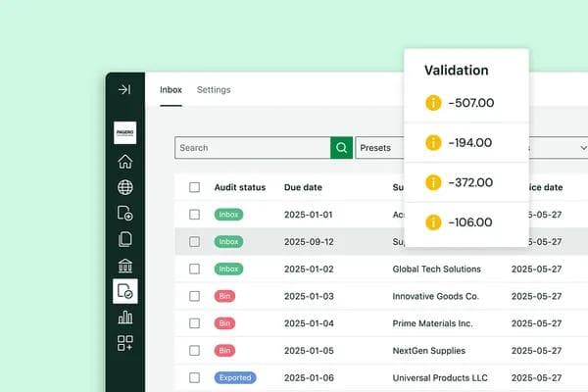588x392 pixels.
Task: Expand the sidebar with the arrow icon
Action: (124, 89)
